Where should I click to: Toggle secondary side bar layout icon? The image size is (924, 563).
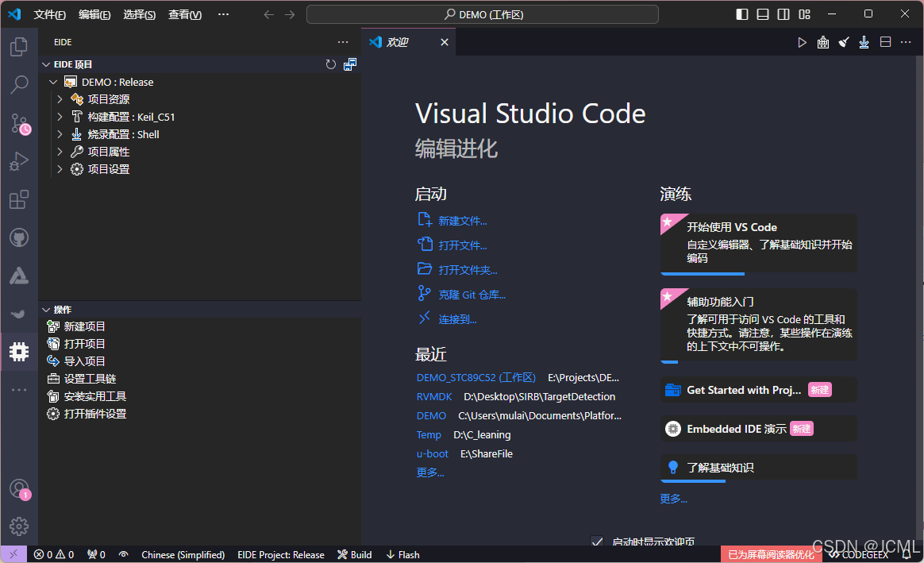tap(783, 14)
